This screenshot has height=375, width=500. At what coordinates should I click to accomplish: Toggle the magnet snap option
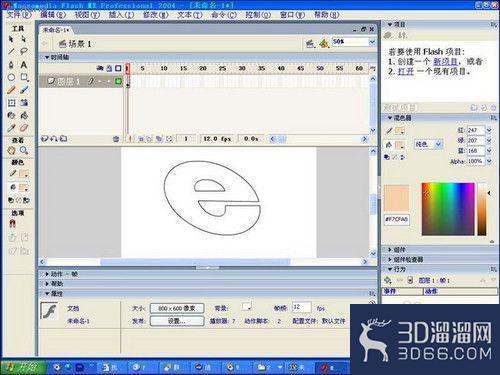coord(13,224)
